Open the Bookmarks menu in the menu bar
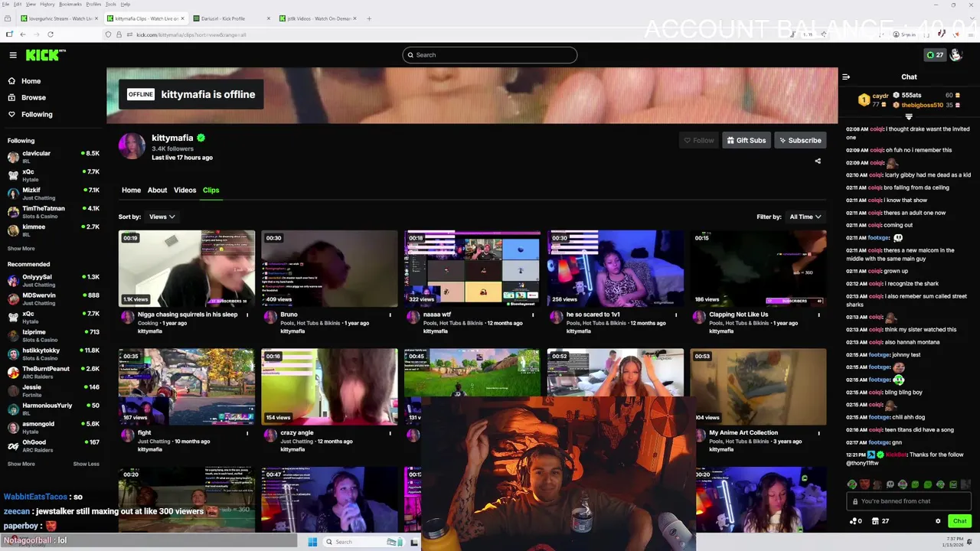Image resolution: width=980 pixels, height=551 pixels. pyautogui.click(x=70, y=4)
